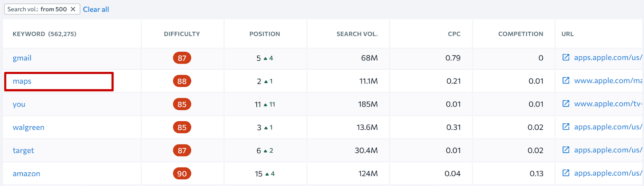Sort by the Difficulty column header

[182, 34]
